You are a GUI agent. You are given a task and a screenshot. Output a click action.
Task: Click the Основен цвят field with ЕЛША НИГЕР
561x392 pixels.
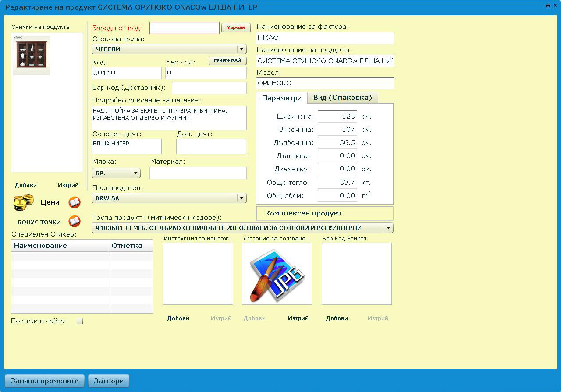[x=127, y=146]
